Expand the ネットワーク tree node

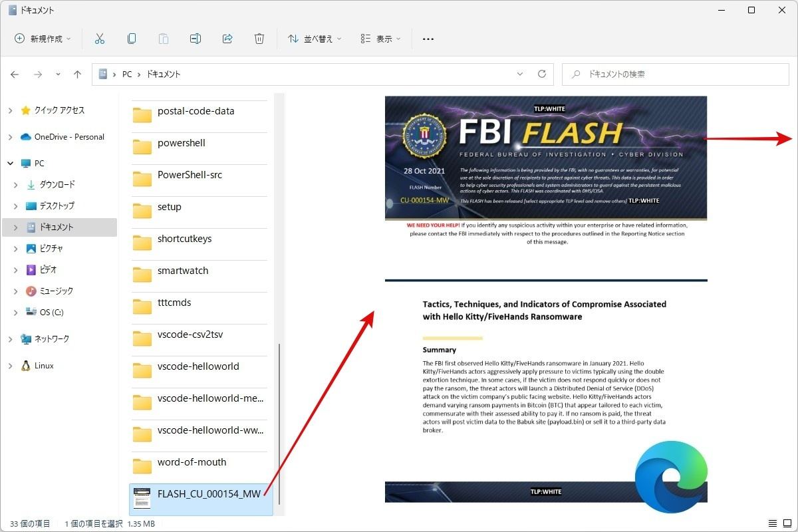pos(10,339)
